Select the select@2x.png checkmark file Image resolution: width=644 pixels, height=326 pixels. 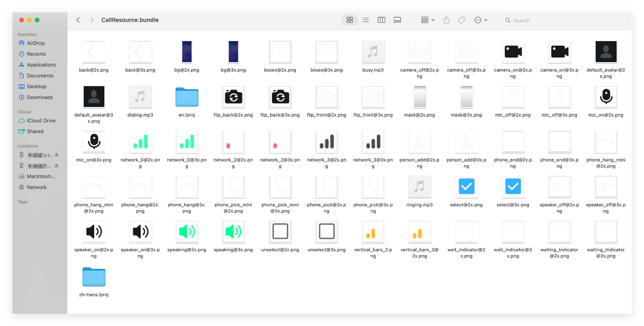tap(466, 187)
